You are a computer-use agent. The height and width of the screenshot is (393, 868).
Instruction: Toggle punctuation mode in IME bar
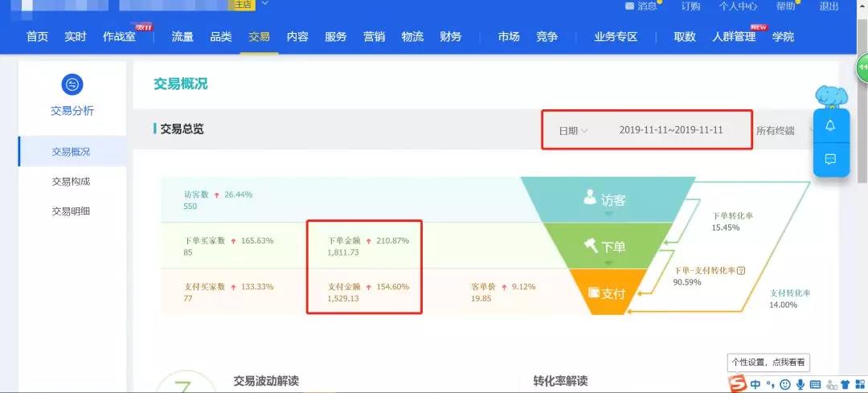pos(770,384)
